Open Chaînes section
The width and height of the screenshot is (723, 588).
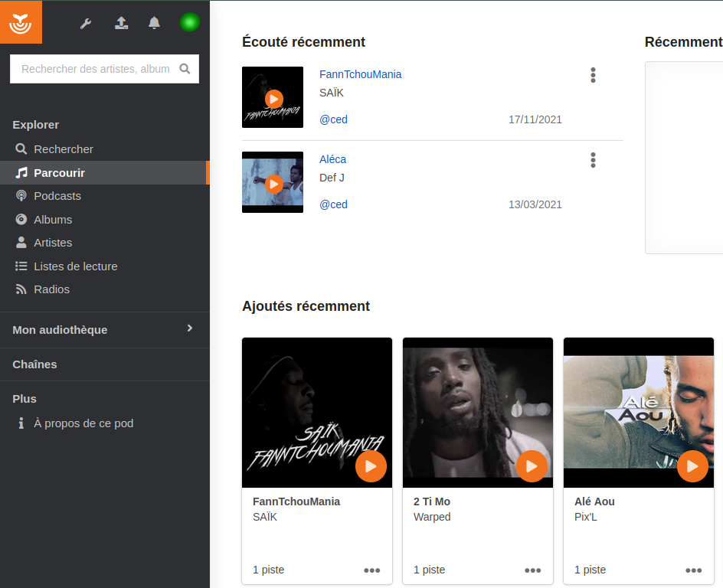[x=34, y=364]
